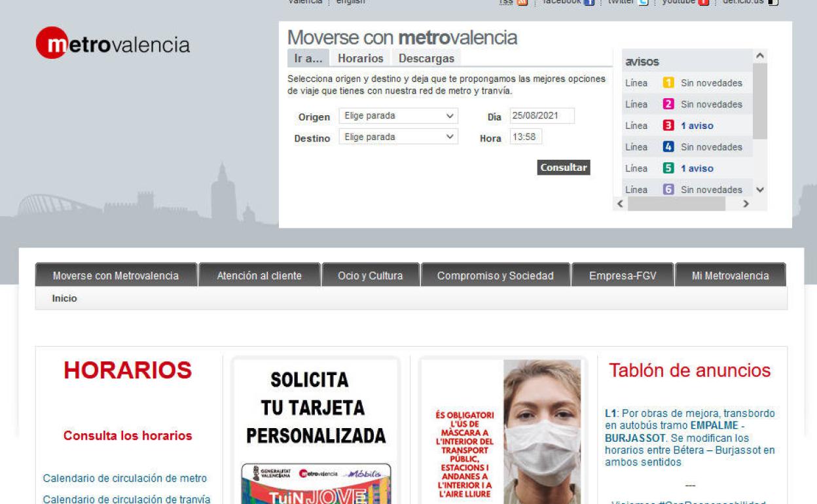Click the yellow Line 1 icon
The width and height of the screenshot is (817, 504).
click(x=668, y=83)
